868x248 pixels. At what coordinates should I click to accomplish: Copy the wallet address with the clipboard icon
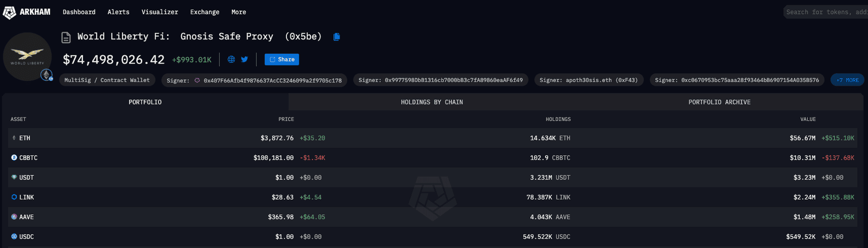click(336, 37)
